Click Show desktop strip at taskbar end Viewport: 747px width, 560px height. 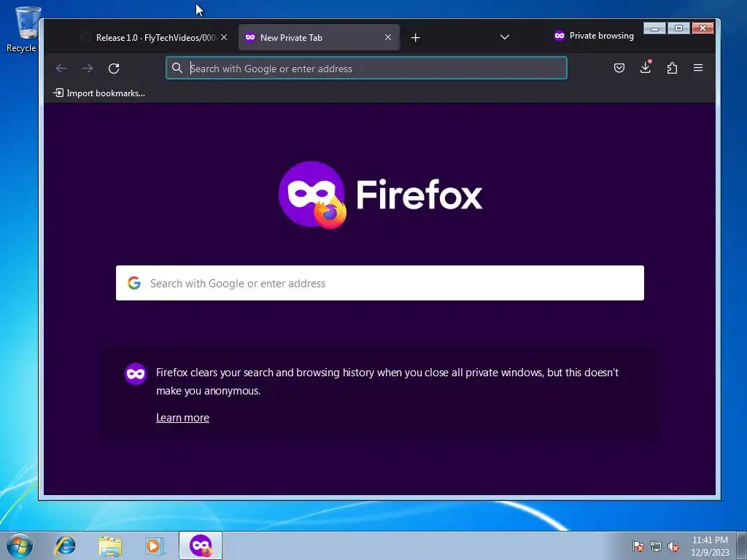click(741, 545)
